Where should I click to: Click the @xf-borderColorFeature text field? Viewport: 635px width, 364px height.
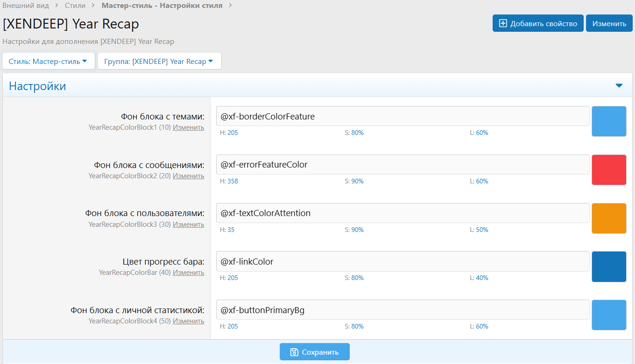tap(402, 116)
